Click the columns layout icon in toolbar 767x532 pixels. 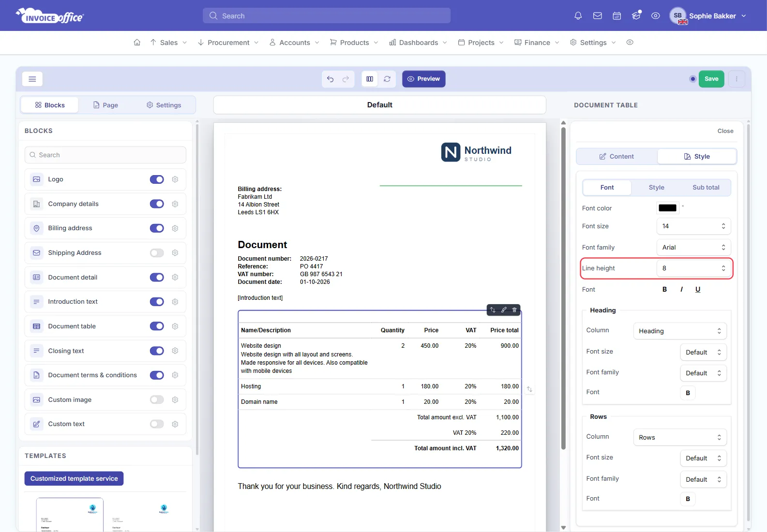(370, 79)
